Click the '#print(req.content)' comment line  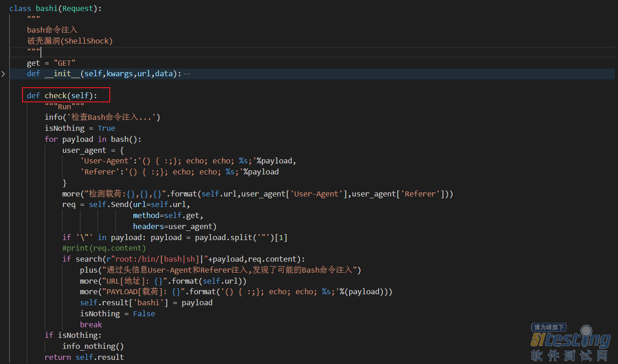coord(104,248)
